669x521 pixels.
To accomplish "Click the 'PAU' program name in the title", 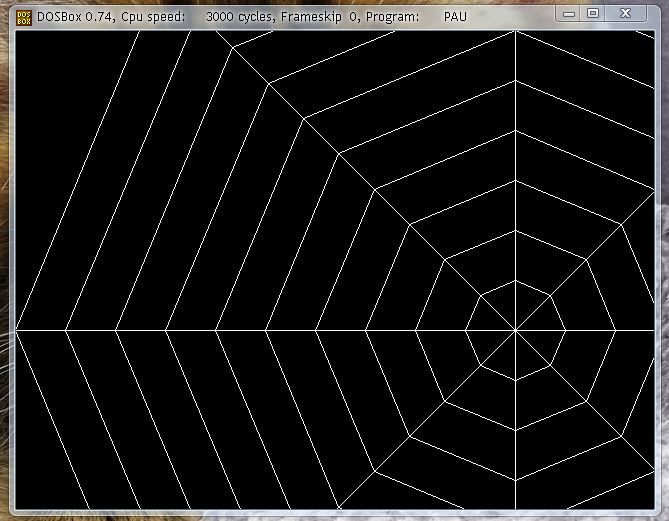I will (x=455, y=16).
